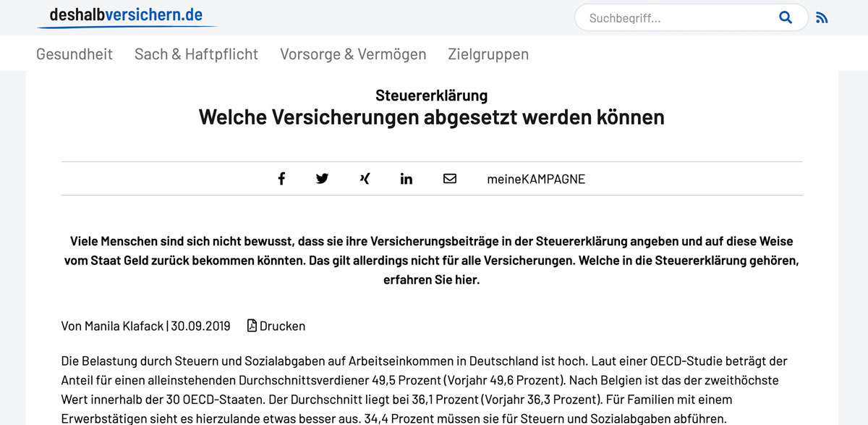The width and height of the screenshot is (868, 425).
Task: Open the Zielgruppen section
Action: (x=488, y=53)
